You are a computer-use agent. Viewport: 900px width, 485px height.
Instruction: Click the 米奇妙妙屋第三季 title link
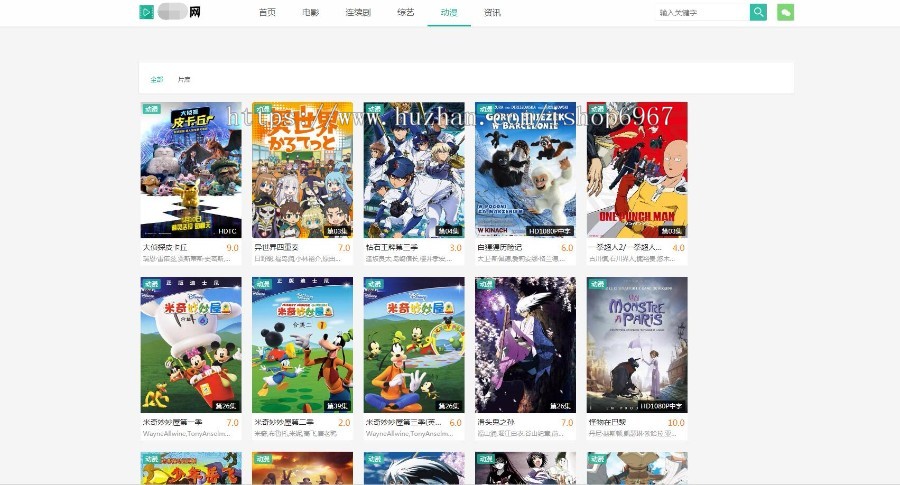pyautogui.click(x=403, y=422)
